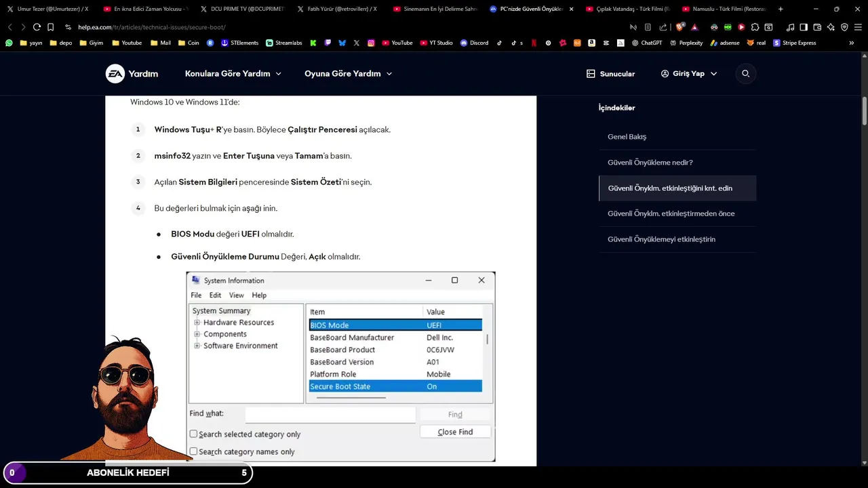
Task: Click the EA Yardım logo
Action: coord(132,73)
